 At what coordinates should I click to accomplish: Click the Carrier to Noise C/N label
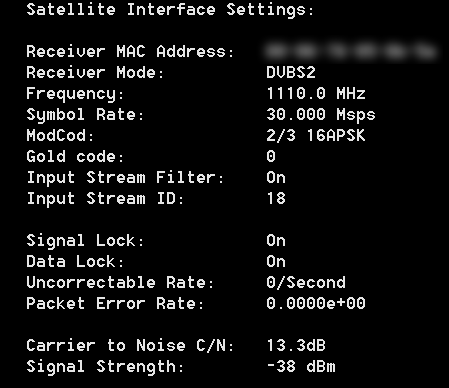130,345
